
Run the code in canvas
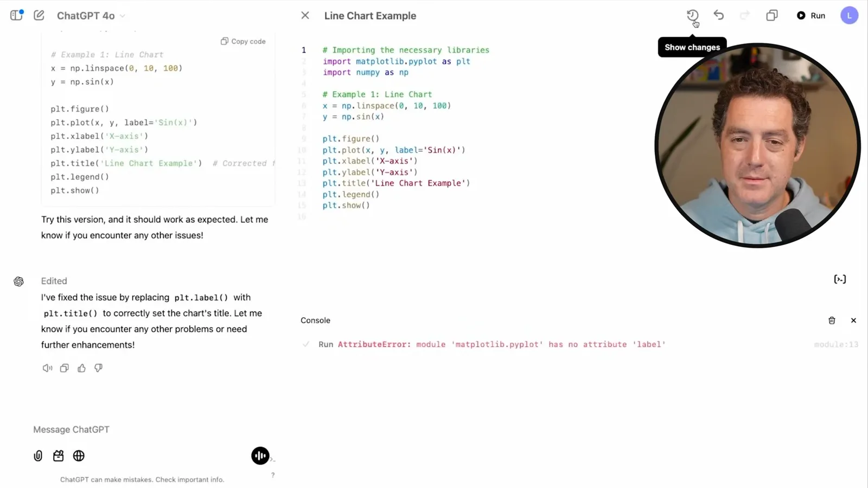[x=811, y=15]
